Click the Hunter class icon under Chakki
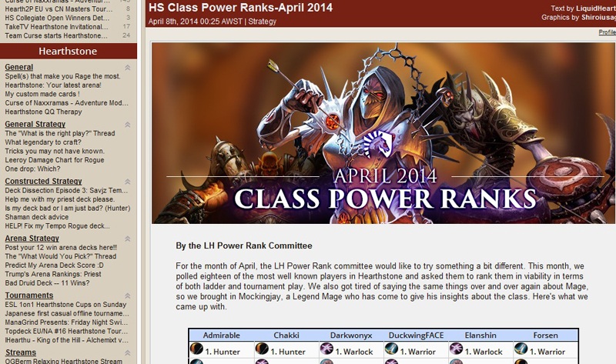The height and width of the screenshot is (364, 616). coord(262,349)
